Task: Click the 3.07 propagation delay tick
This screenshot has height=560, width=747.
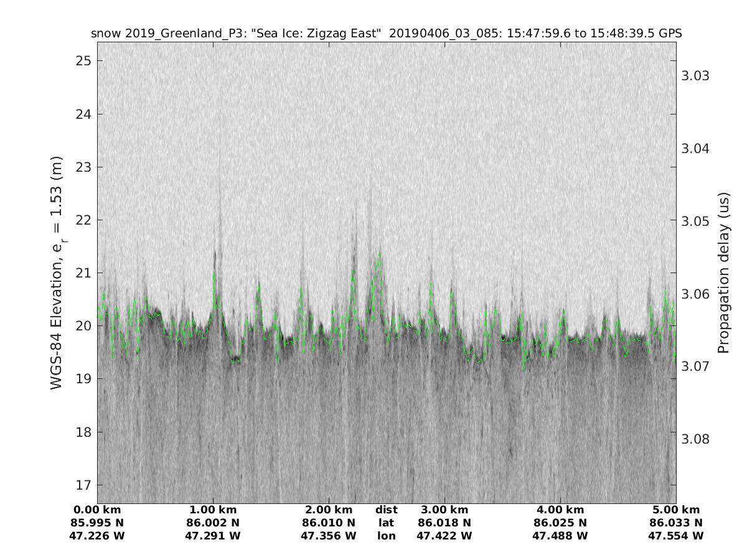Action: 696,366
